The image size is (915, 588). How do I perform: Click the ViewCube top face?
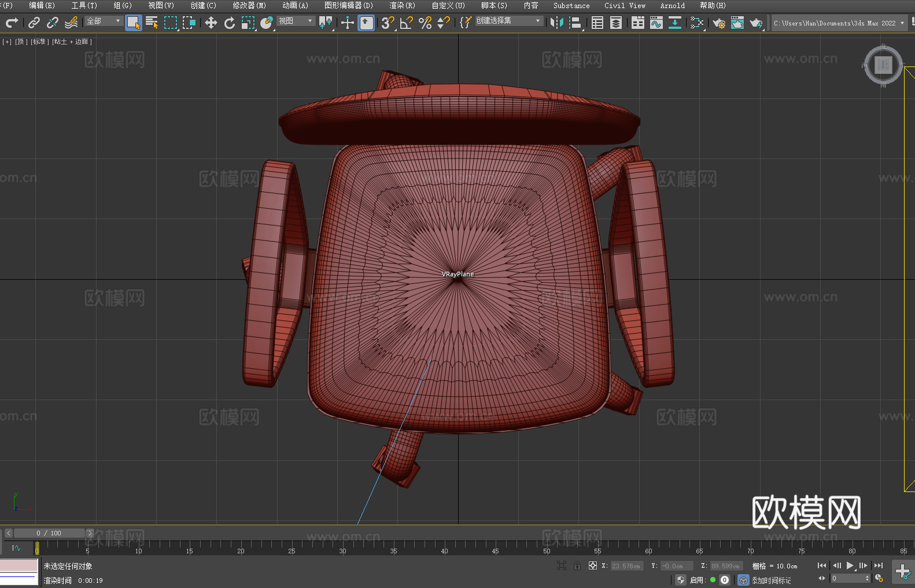tap(883, 65)
